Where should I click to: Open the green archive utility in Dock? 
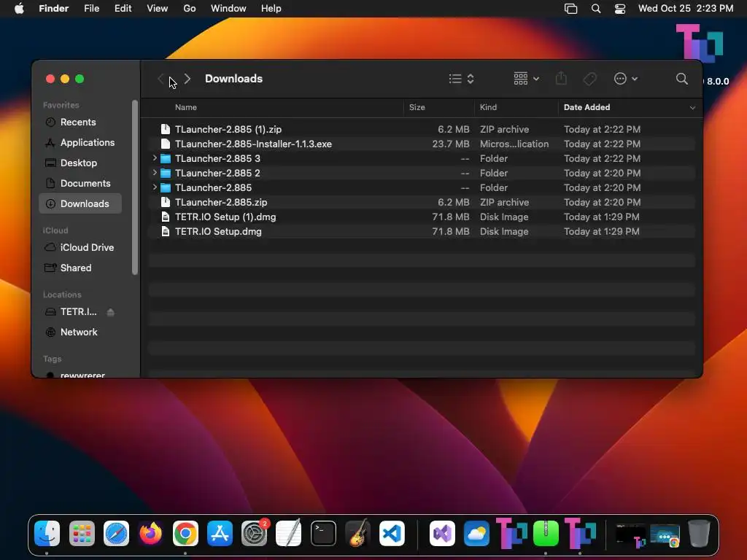tap(546, 533)
